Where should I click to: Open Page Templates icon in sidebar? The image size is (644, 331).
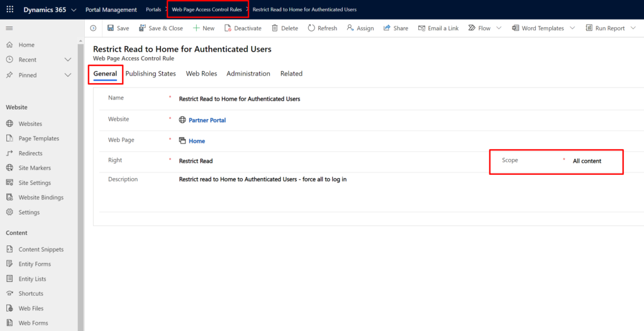10,138
